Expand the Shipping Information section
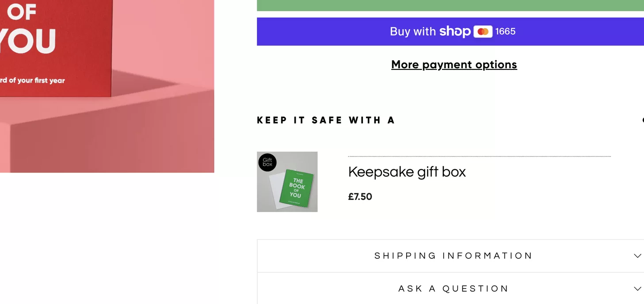 pos(453,256)
